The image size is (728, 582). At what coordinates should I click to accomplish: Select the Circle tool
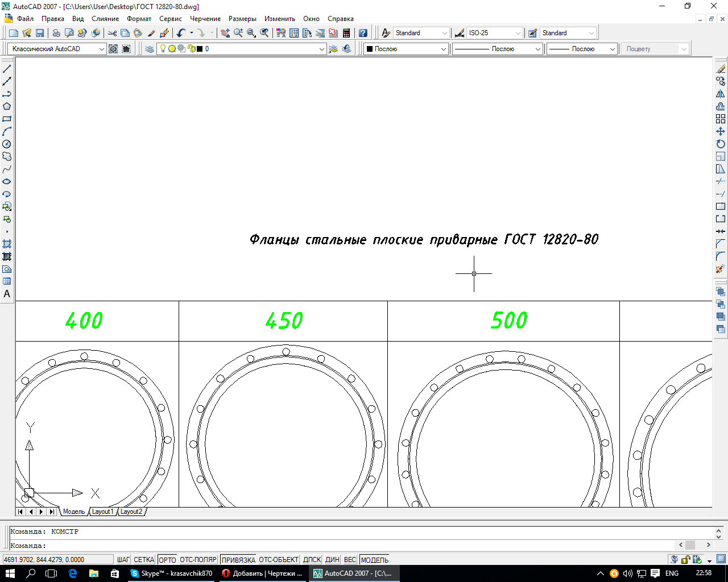click(x=7, y=144)
